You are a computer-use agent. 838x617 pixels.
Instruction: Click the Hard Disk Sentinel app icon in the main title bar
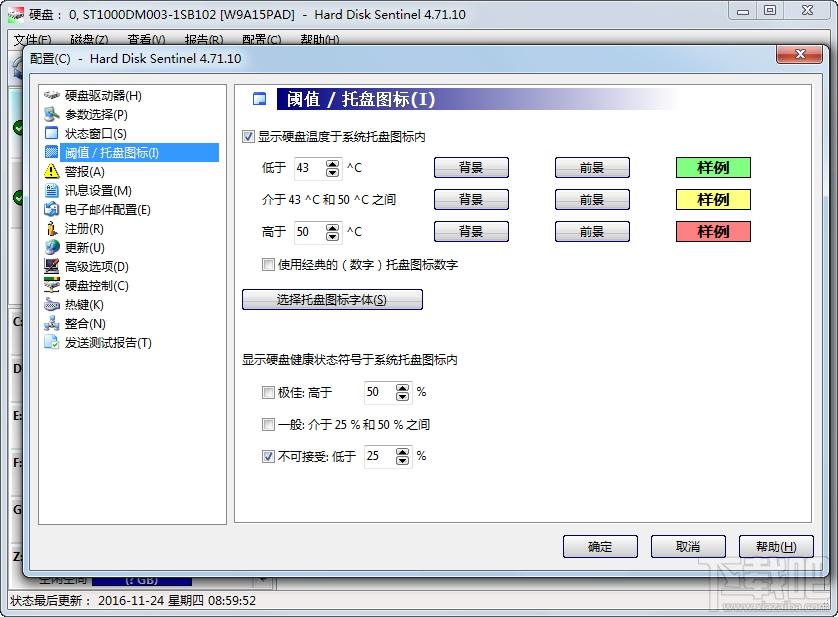coord(15,15)
